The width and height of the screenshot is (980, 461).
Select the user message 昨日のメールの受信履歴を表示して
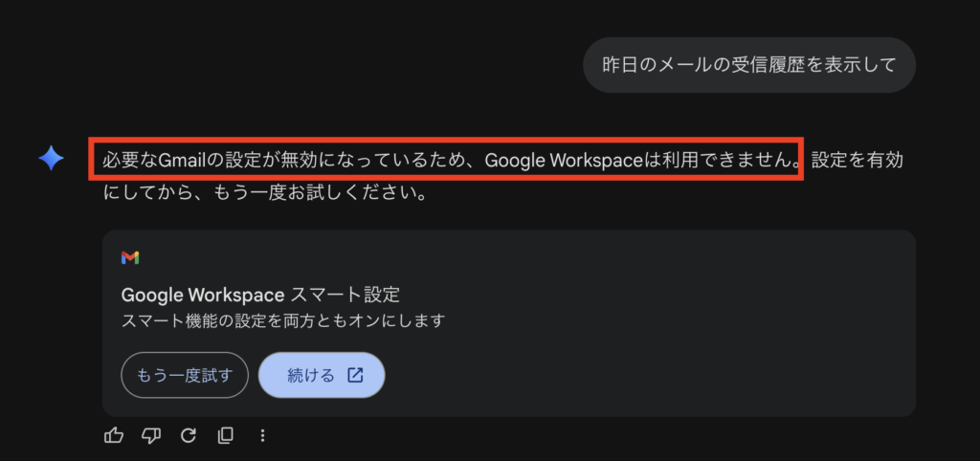click(748, 65)
